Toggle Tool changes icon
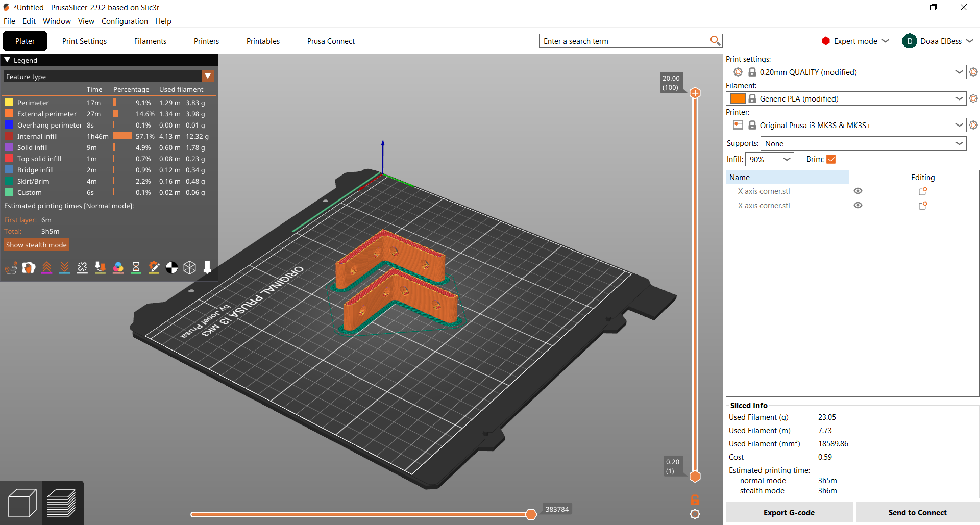This screenshot has height=525, width=980. coord(101,267)
